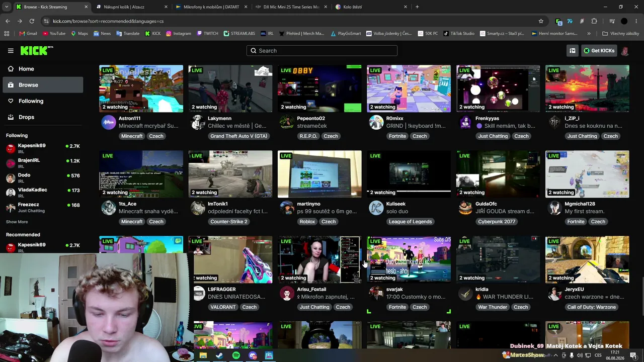Select Browse in the Kick sidebar
Image resolution: width=644 pixels, height=362 pixels.
43,85
